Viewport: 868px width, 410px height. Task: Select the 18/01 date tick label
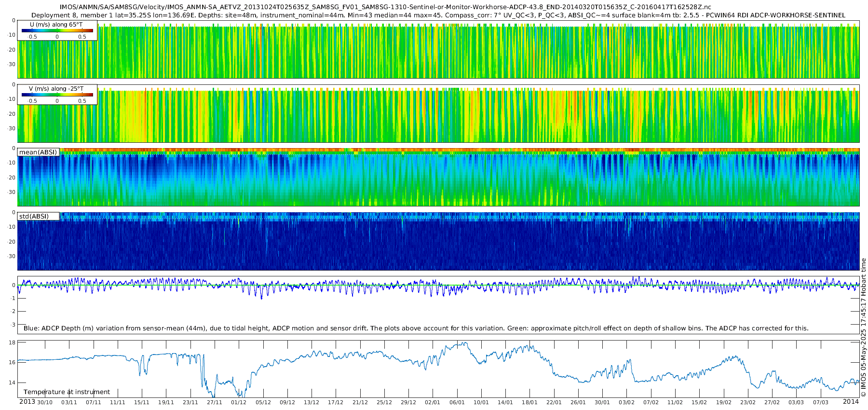pyautogui.click(x=529, y=402)
